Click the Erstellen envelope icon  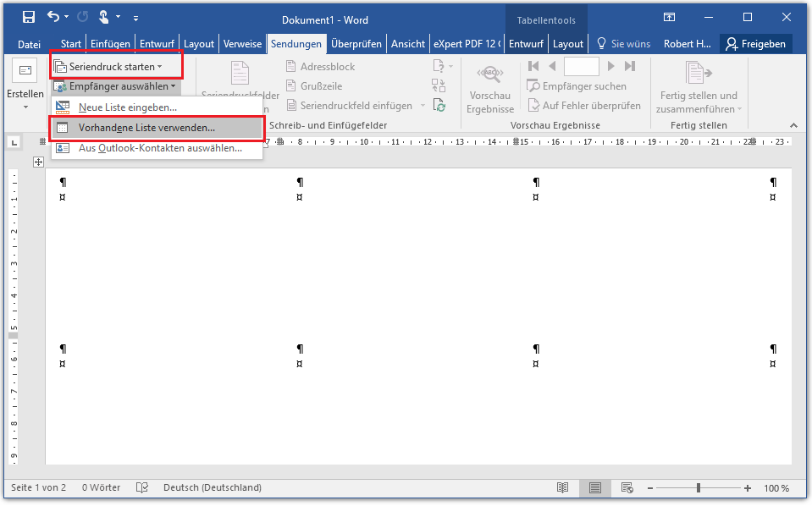point(25,71)
